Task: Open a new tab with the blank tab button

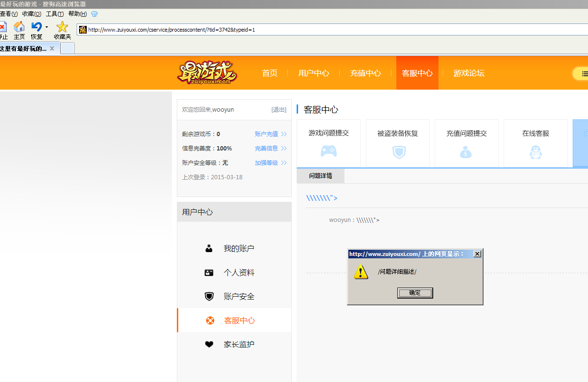Action: pyautogui.click(x=68, y=48)
